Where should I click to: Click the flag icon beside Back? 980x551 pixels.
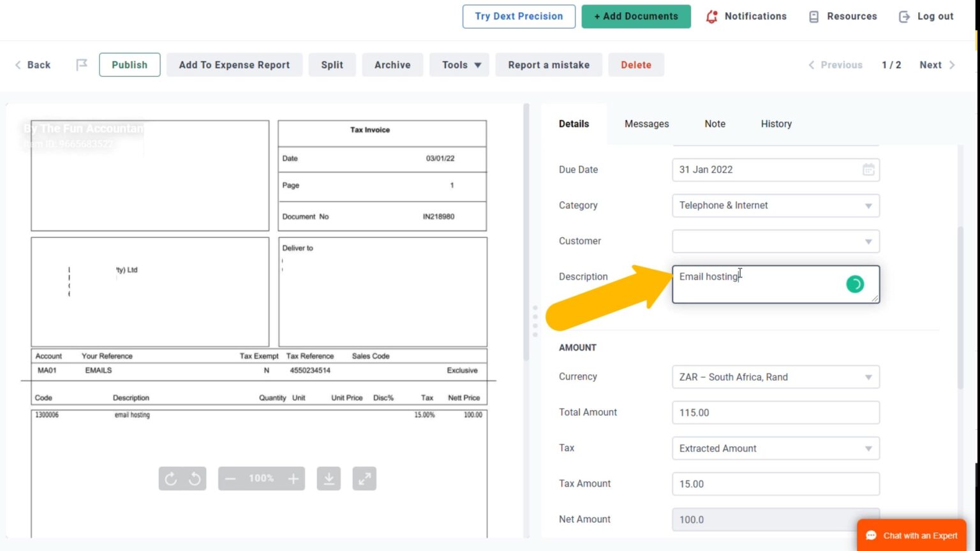coord(82,64)
